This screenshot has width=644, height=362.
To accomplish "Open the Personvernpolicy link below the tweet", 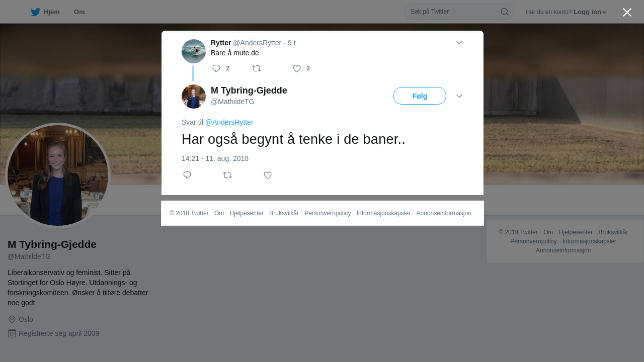I will tap(328, 213).
